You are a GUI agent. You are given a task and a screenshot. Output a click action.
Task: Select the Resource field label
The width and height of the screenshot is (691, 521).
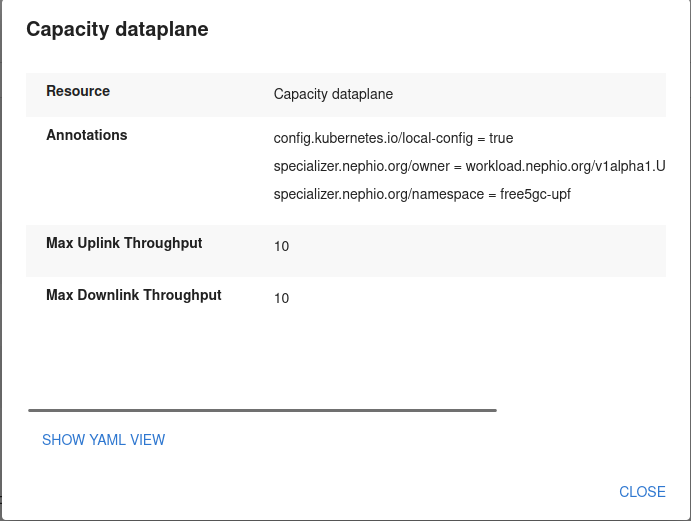78,91
